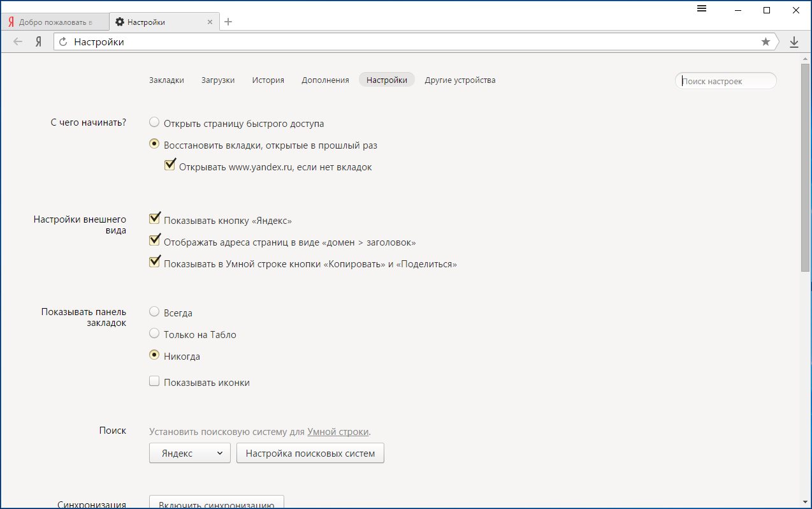Uncheck «Показывать кнопку Яндекс» checkbox
Image resolution: width=812 pixels, height=509 pixels.
click(154, 219)
